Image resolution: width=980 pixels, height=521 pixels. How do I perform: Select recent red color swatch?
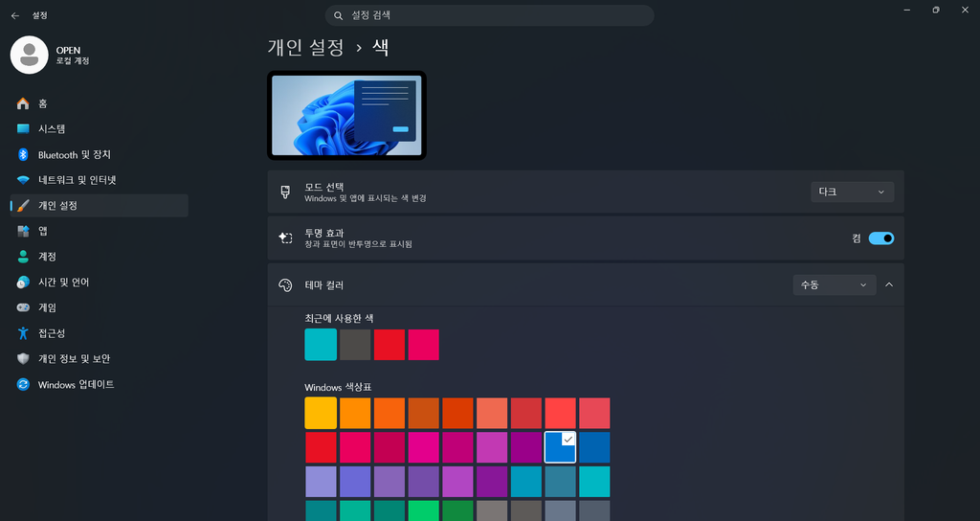coord(390,345)
